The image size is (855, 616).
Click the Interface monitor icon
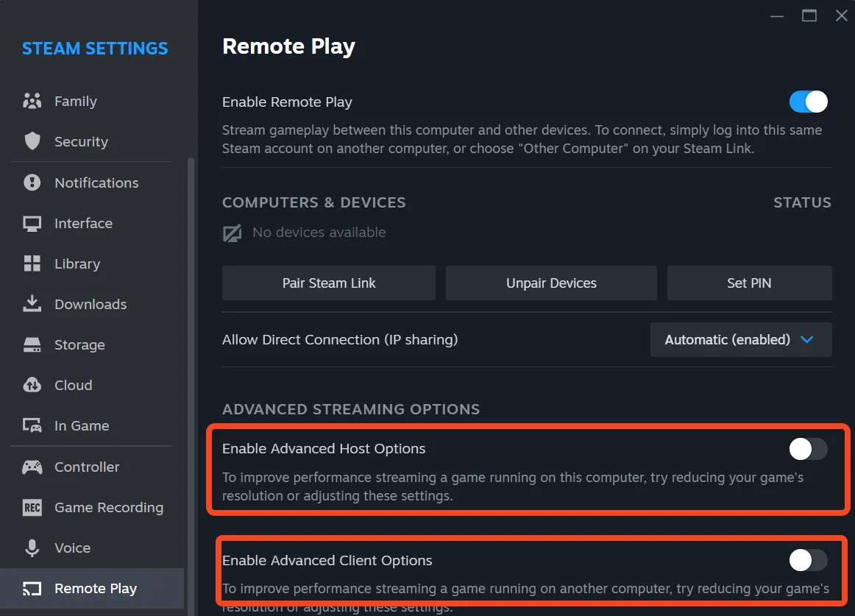tap(33, 223)
